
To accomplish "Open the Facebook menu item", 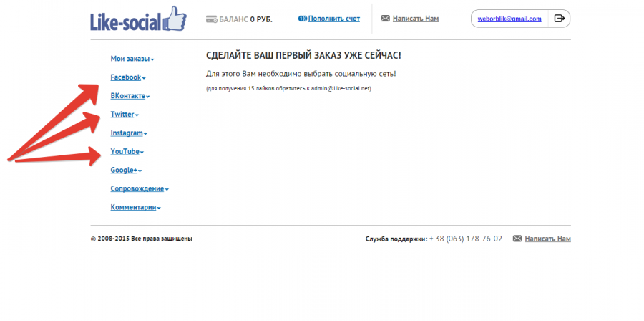I will coord(126,77).
